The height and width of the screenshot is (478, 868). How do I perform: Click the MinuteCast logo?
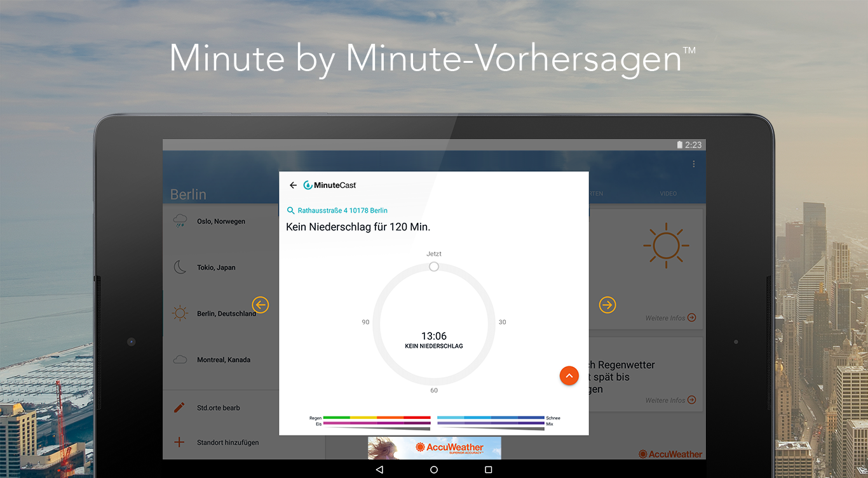[x=330, y=185]
